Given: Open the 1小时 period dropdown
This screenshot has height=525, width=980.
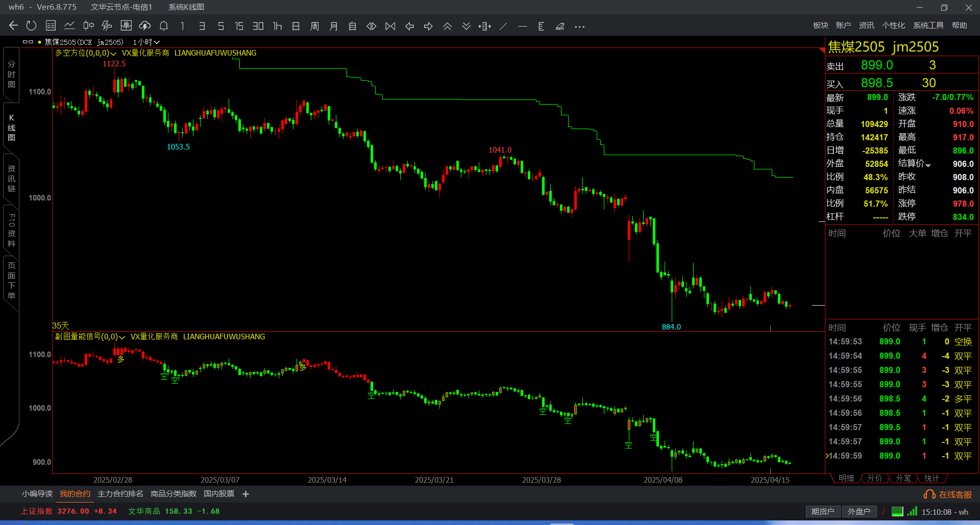Looking at the screenshot, I should pos(146,42).
